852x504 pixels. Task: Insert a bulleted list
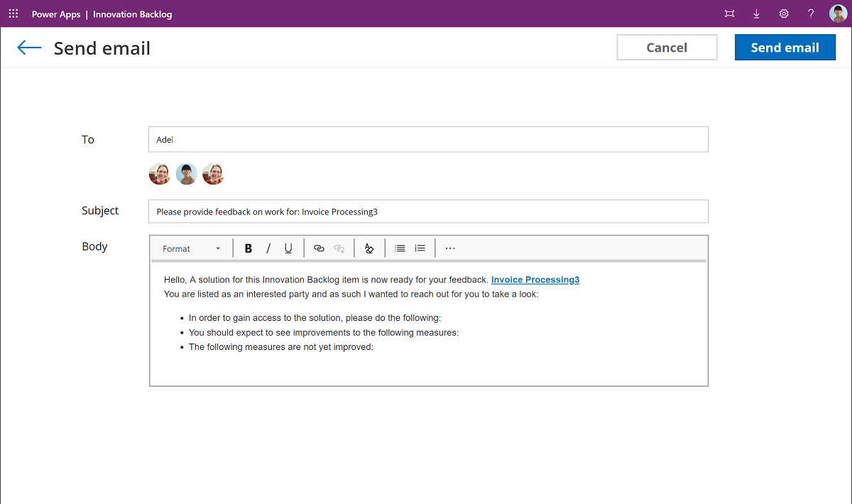pyautogui.click(x=400, y=248)
